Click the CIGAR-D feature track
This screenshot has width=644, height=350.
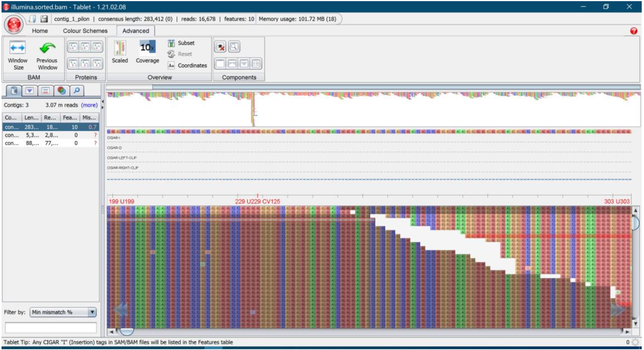pos(369,148)
